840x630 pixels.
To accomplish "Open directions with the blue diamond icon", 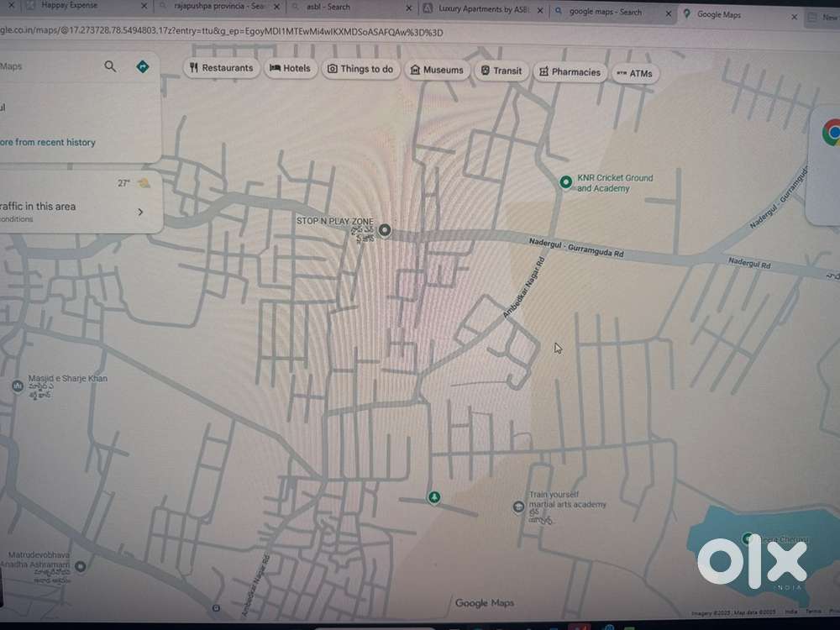I will point(143,66).
